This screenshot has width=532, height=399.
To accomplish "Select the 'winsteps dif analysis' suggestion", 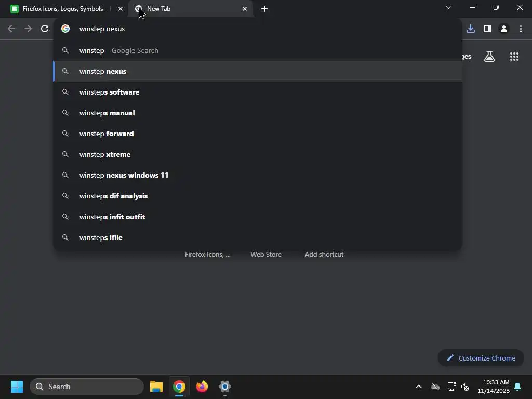I will point(258,196).
